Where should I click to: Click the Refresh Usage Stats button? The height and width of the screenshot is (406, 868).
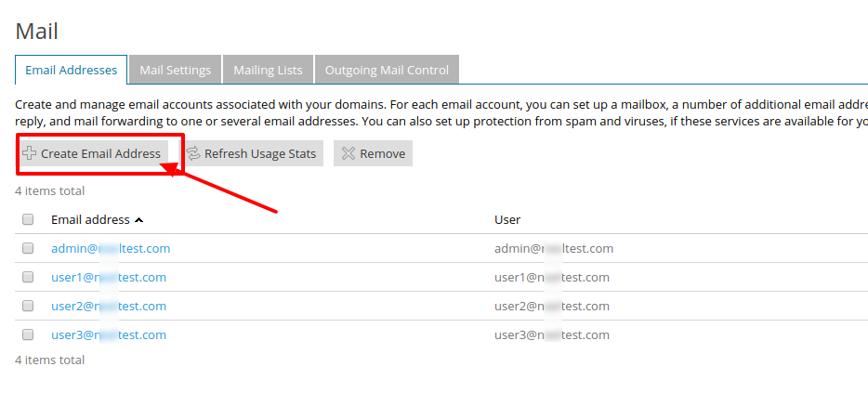pos(252,153)
